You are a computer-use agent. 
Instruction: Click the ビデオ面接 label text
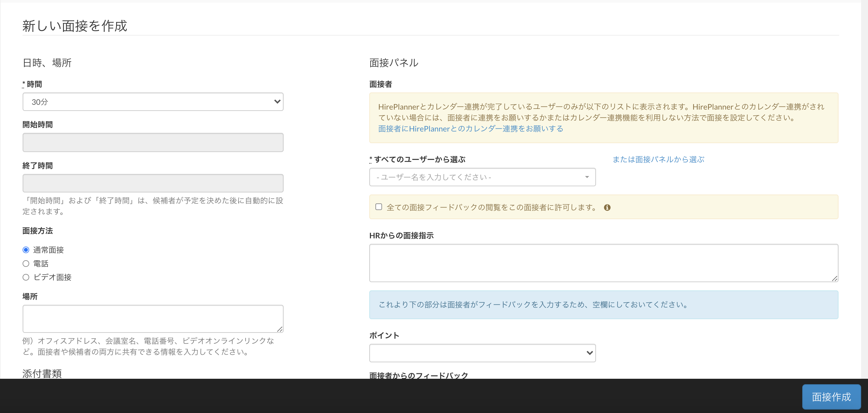pos(52,277)
